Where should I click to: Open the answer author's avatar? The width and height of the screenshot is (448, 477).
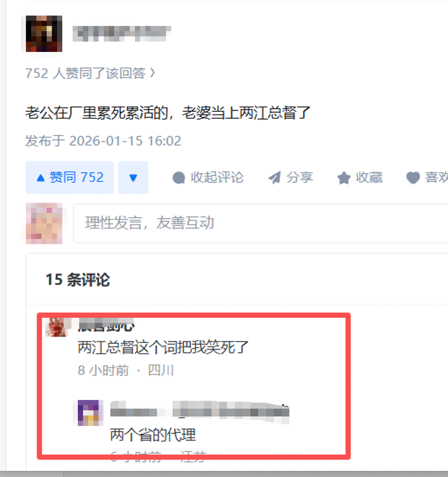[44, 34]
